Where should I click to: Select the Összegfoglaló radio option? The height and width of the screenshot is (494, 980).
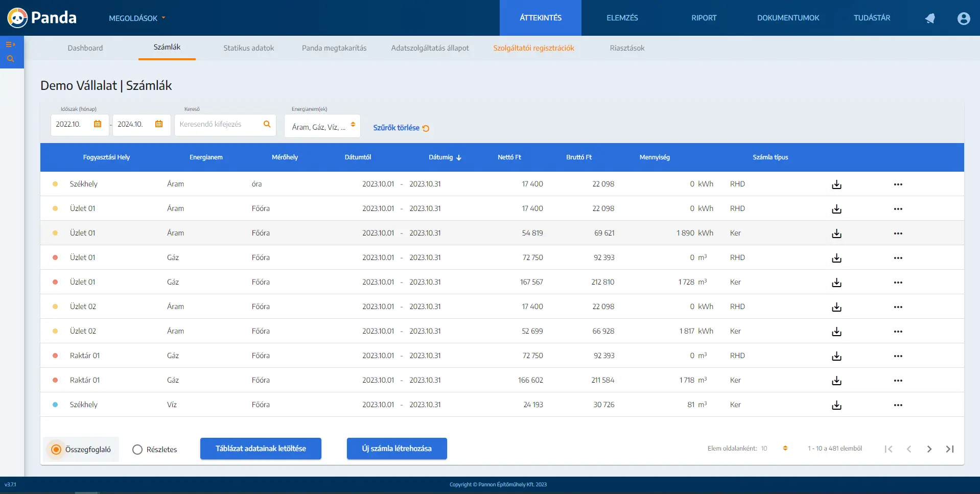[57, 450]
